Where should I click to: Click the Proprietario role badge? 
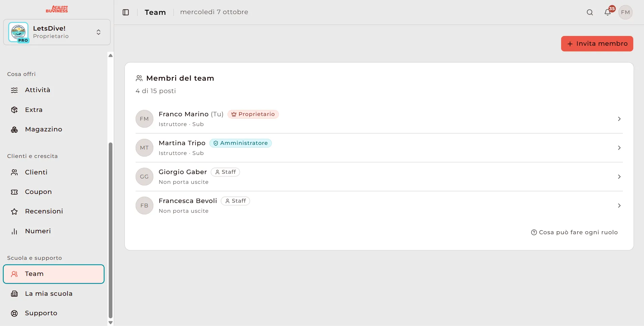[x=253, y=114]
